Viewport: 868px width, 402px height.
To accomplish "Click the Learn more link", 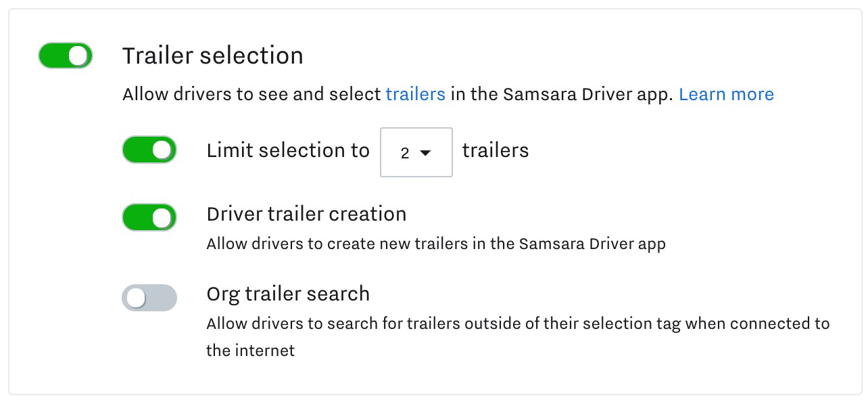I will [x=726, y=94].
